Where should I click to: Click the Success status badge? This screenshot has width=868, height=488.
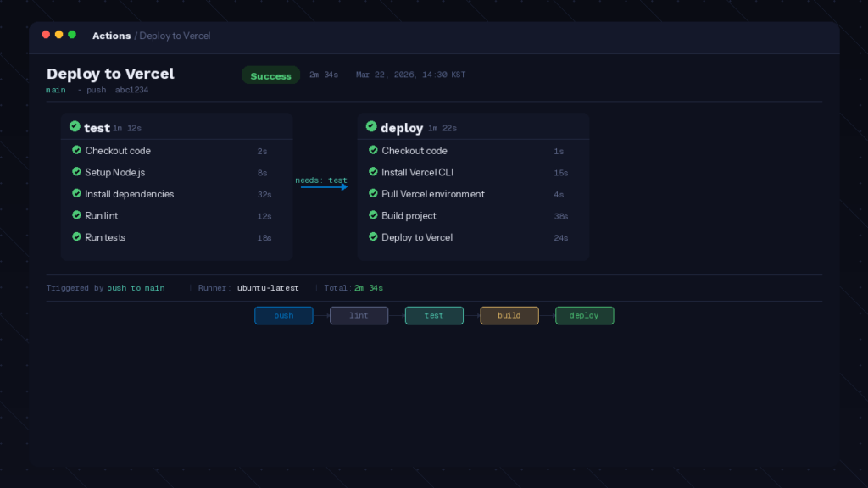pyautogui.click(x=270, y=75)
